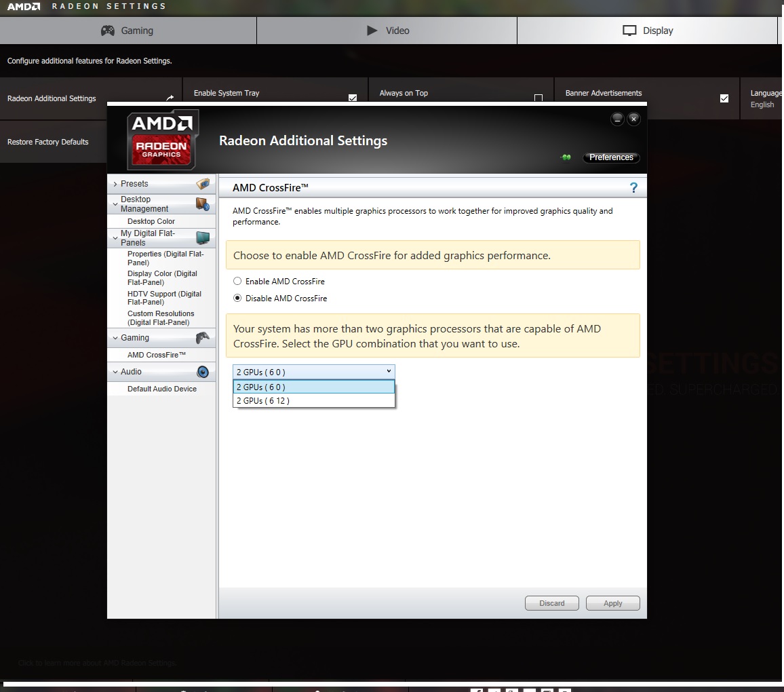
Task: Click the Gaming controller icon in sidebar
Action: coord(202,338)
